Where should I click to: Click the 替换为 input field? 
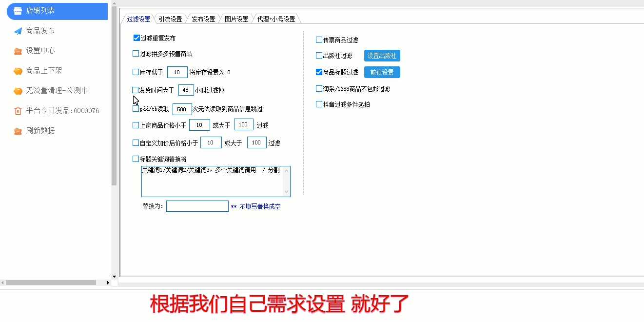pyautogui.click(x=197, y=206)
